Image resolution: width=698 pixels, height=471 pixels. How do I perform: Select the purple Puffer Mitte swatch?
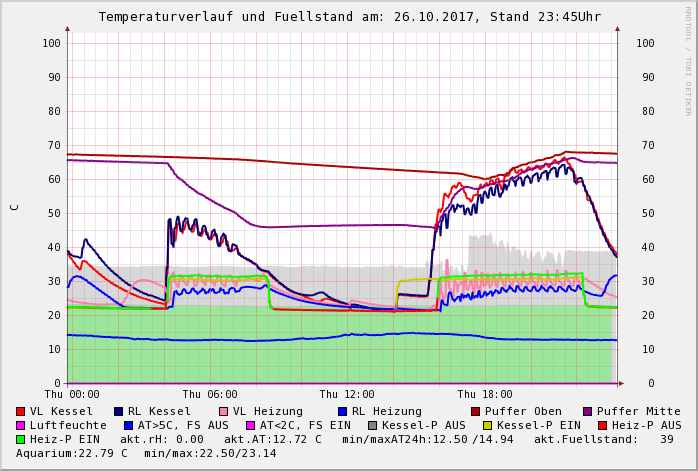(x=588, y=411)
